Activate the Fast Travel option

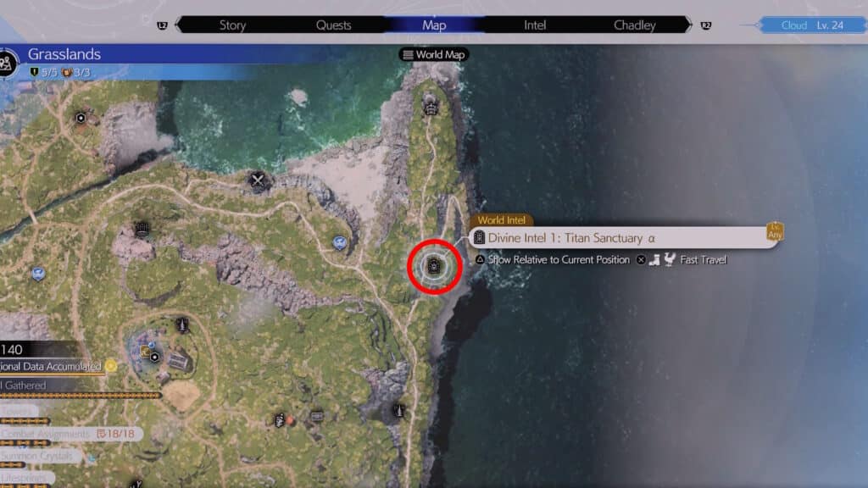(703, 259)
